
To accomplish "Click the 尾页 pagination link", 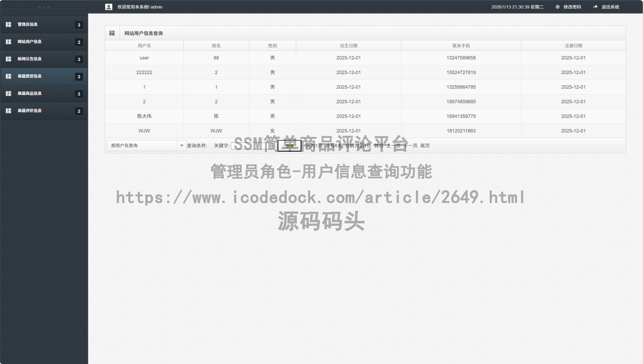I will pos(425,145).
